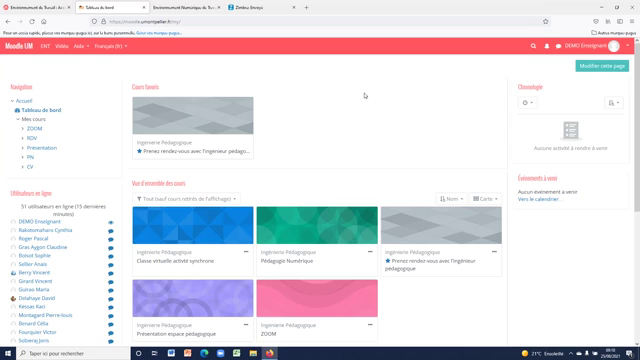Open the CV course in navigation
This screenshot has width=640, height=360.
30,167
